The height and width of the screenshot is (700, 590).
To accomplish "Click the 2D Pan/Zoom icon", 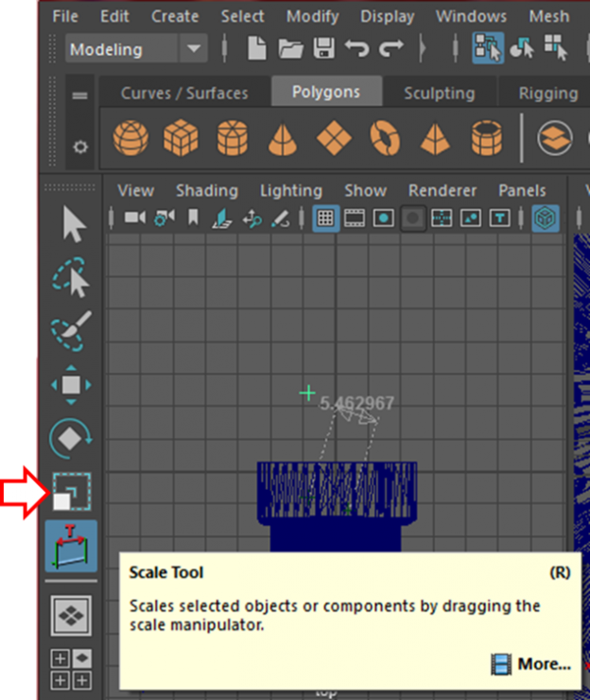I will coord(252,219).
